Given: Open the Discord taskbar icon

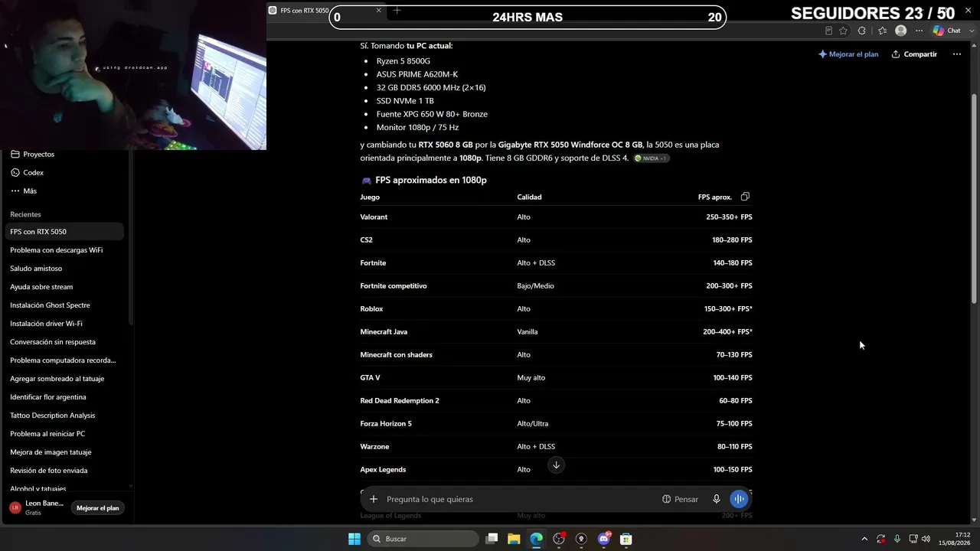Looking at the screenshot, I should tap(604, 539).
